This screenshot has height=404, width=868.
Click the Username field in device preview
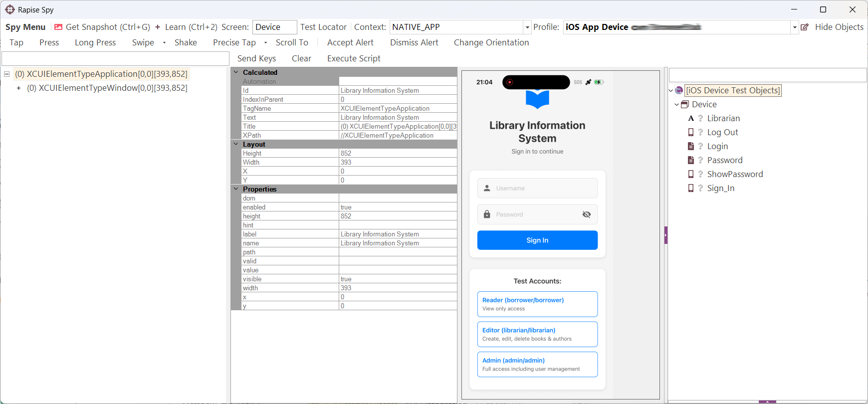[537, 188]
